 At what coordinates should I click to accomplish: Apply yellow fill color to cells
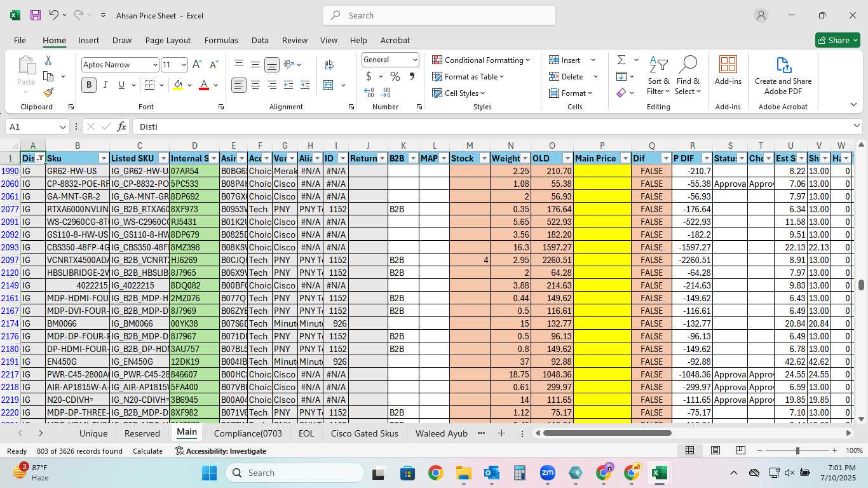[178, 85]
